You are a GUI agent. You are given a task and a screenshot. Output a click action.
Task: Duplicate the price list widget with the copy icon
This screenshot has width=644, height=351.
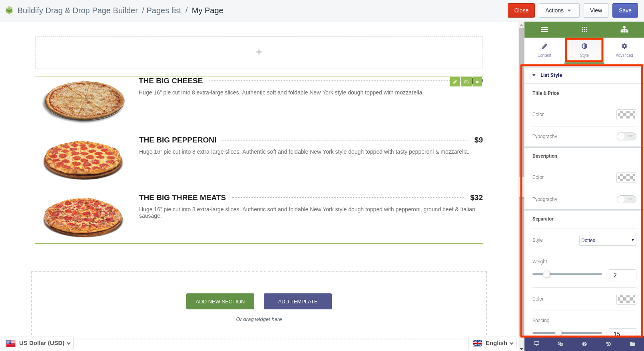point(466,82)
